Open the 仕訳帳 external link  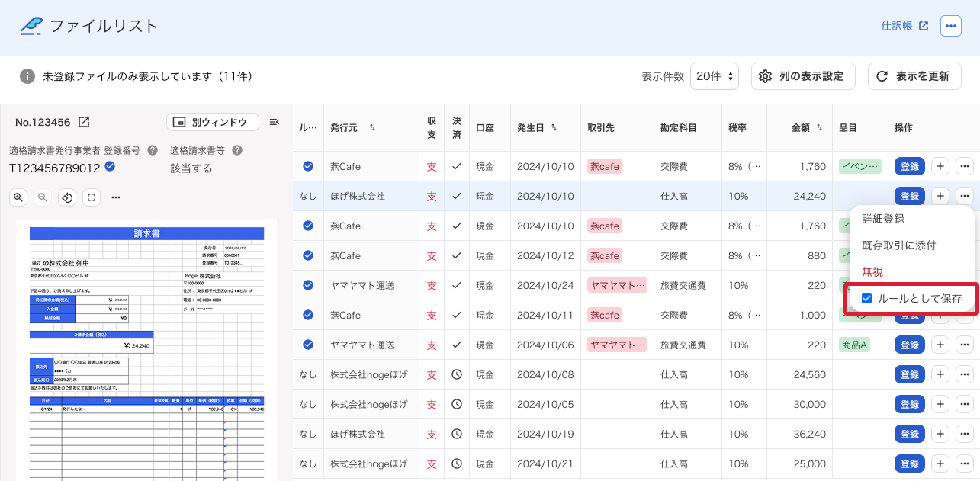point(904,26)
